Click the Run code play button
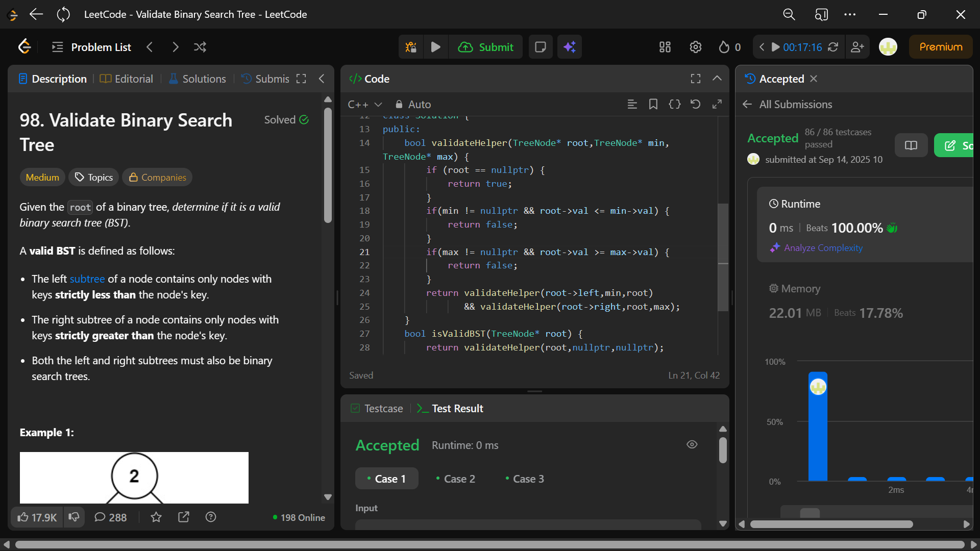The image size is (980, 551). point(435,47)
